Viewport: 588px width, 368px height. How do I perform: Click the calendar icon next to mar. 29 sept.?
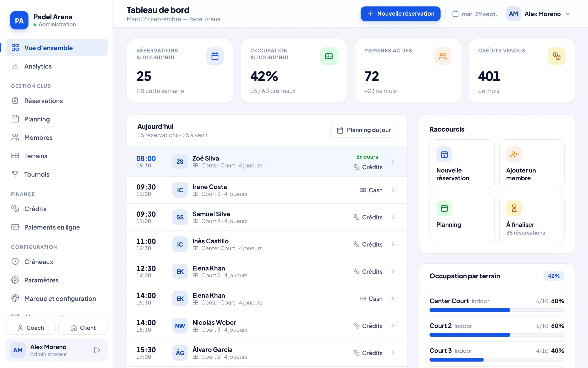(455, 14)
